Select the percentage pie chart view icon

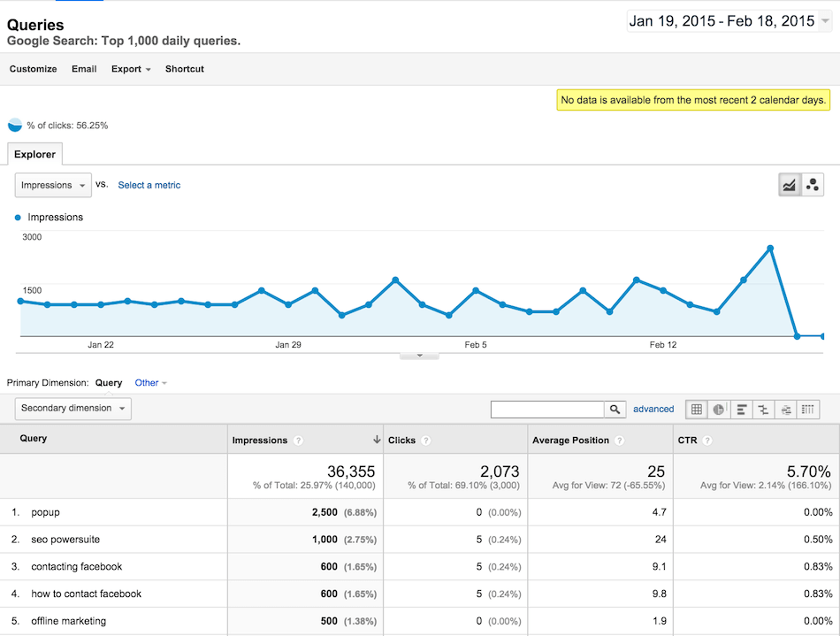[x=718, y=410]
